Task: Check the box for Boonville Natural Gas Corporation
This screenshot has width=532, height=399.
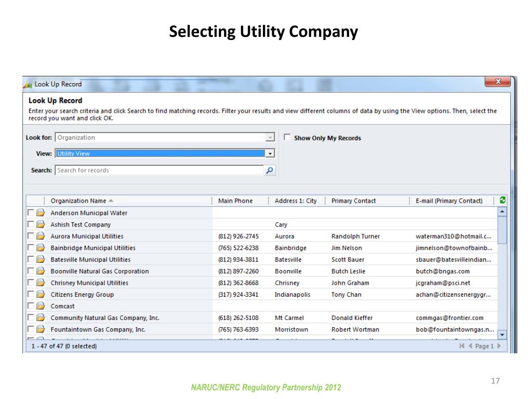Action: pyautogui.click(x=31, y=270)
